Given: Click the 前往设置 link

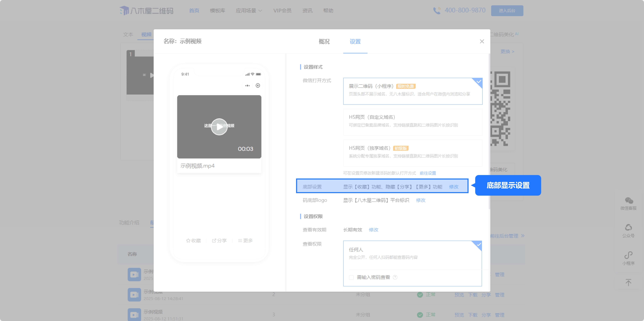Looking at the screenshot, I should [x=428, y=173].
